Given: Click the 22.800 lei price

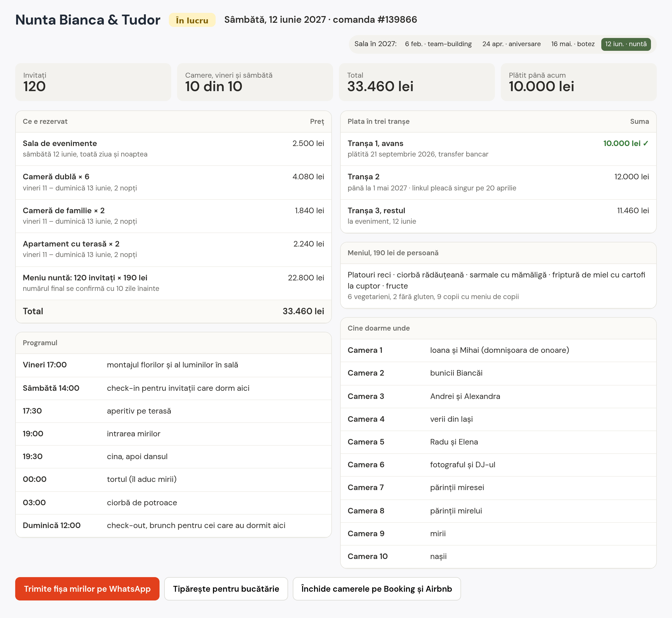Looking at the screenshot, I should click(306, 277).
